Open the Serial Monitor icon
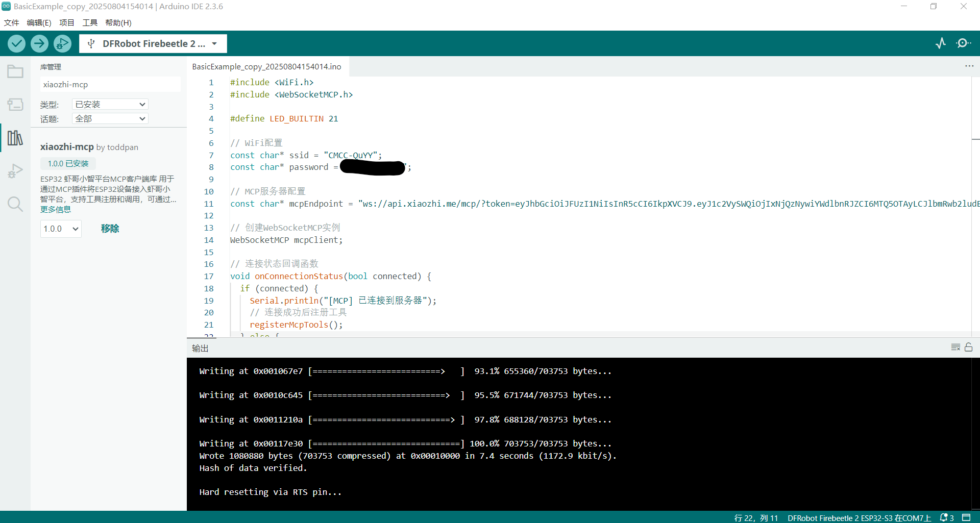Viewport: 980px width, 523px height. point(963,43)
